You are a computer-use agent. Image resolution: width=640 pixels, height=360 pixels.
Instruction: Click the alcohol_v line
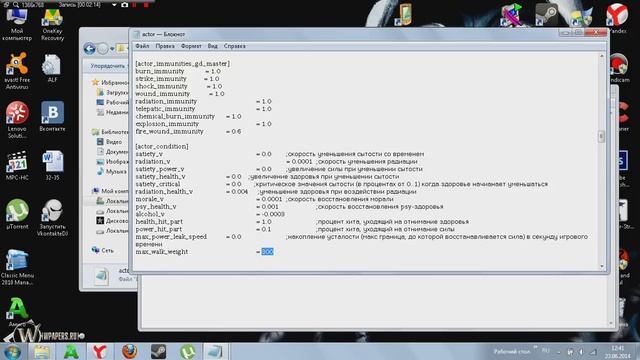(210, 214)
